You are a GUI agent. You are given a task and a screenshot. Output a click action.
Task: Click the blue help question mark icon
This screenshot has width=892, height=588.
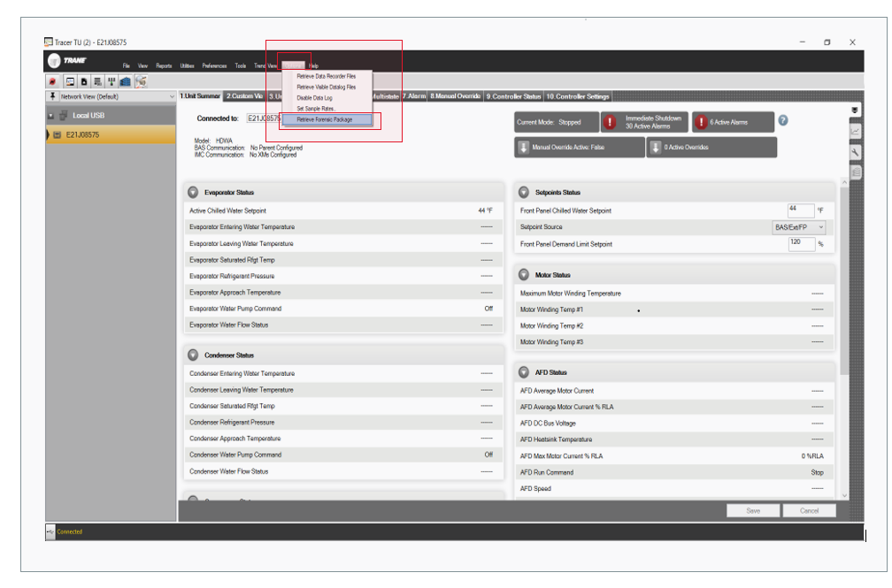point(783,120)
